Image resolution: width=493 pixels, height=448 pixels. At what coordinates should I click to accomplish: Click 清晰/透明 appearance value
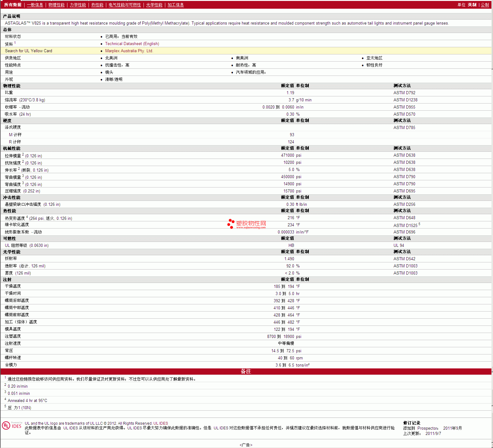click(114, 79)
